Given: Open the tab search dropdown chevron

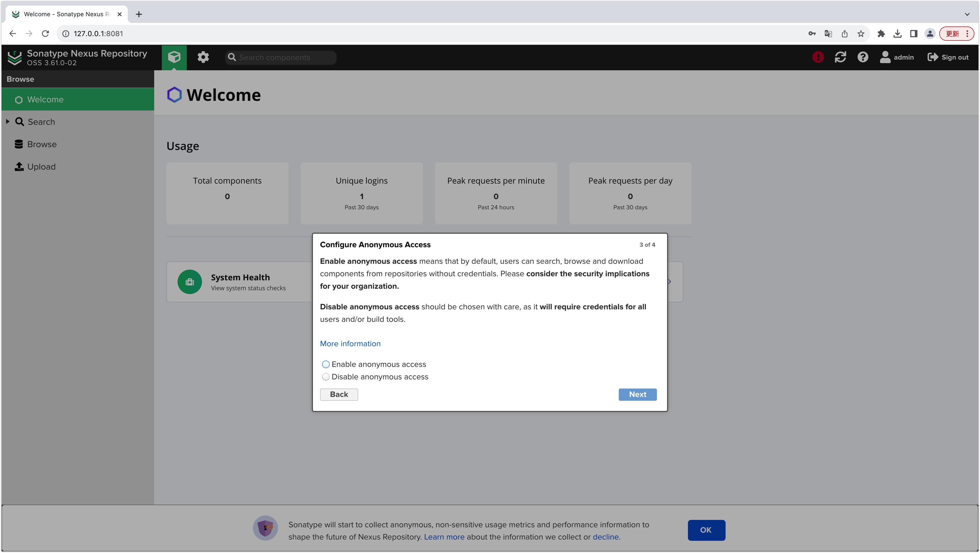Looking at the screenshot, I should [x=967, y=14].
